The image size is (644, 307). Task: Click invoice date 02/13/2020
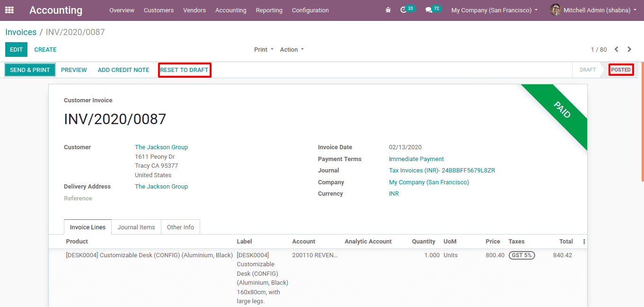coord(405,147)
